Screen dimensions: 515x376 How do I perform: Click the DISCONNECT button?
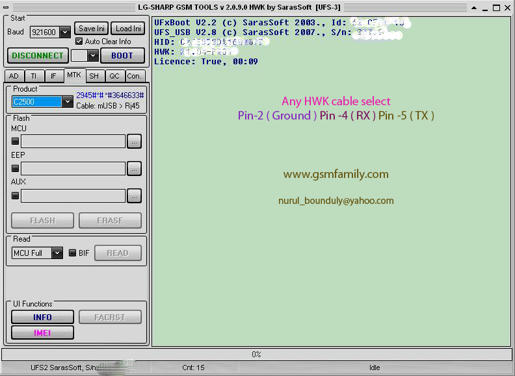click(x=38, y=56)
